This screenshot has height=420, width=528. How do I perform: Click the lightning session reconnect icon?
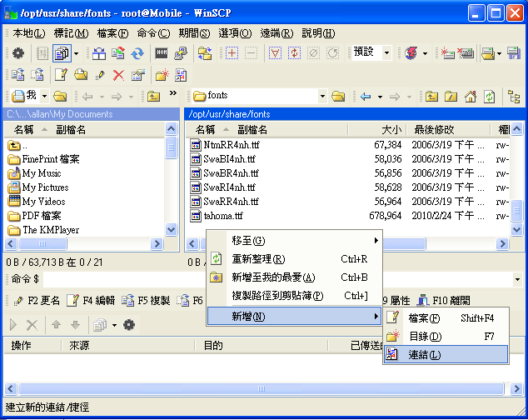[411, 53]
